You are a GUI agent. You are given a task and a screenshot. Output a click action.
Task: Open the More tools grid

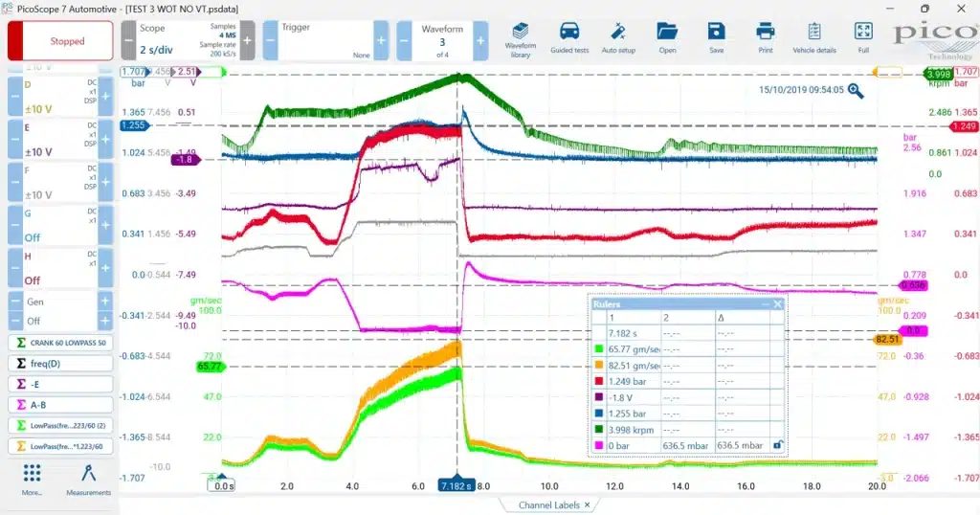(32, 480)
